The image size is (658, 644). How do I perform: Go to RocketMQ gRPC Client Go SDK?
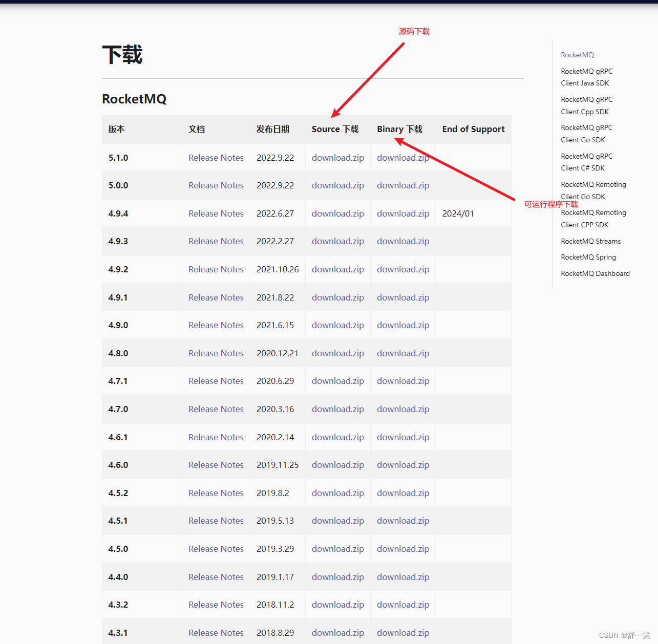pos(586,134)
